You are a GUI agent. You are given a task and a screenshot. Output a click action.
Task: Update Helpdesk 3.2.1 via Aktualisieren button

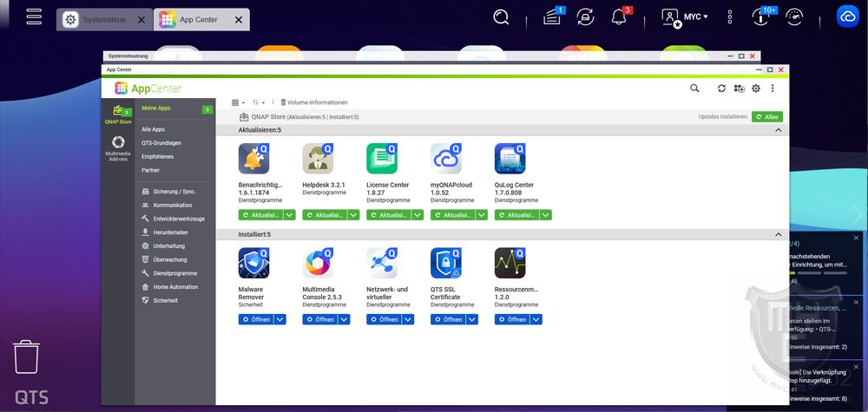pos(325,215)
